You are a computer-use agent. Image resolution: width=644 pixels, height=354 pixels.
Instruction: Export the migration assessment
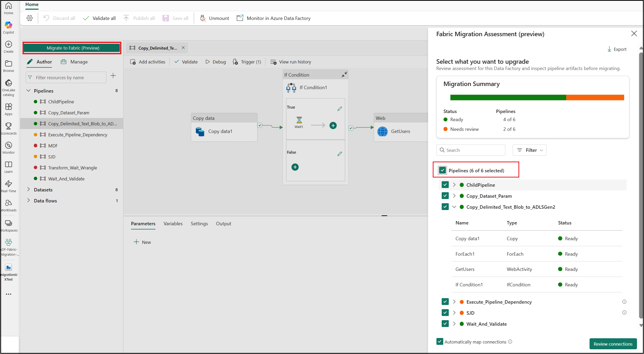click(617, 49)
